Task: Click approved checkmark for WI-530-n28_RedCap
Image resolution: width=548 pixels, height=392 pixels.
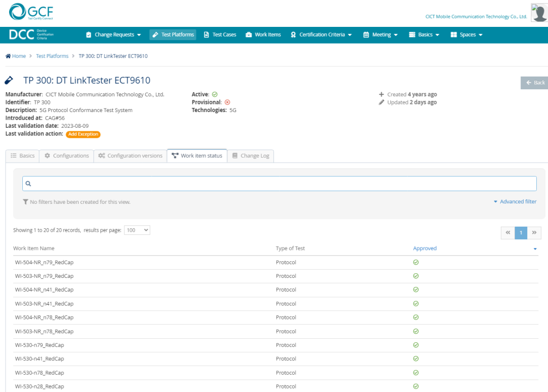Action: click(416, 386)
